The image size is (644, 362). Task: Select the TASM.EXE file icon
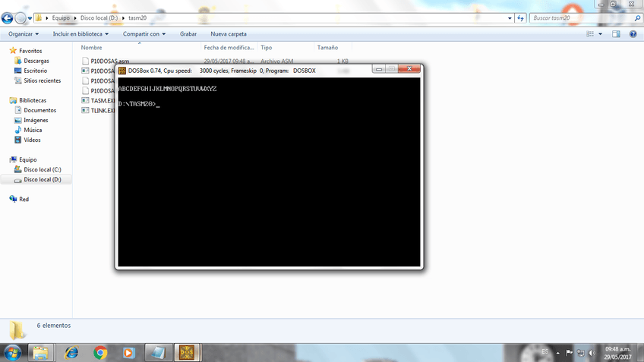pyautogui.click(x=85, y=100)
